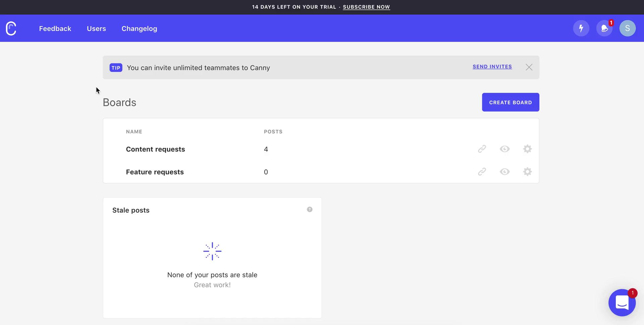Viewport: 644px width, 325px height.
Task: Switch to the Users section
Action: pyautogui.click(x=96, y=29)
